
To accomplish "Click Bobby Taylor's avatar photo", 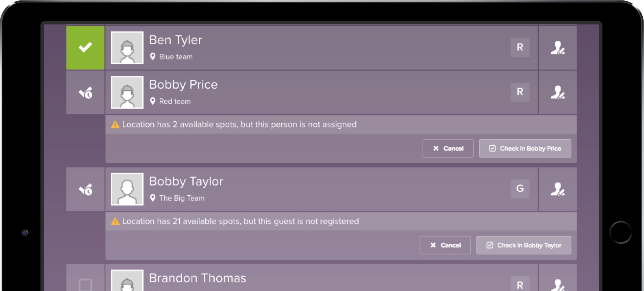I will point(127,189).
